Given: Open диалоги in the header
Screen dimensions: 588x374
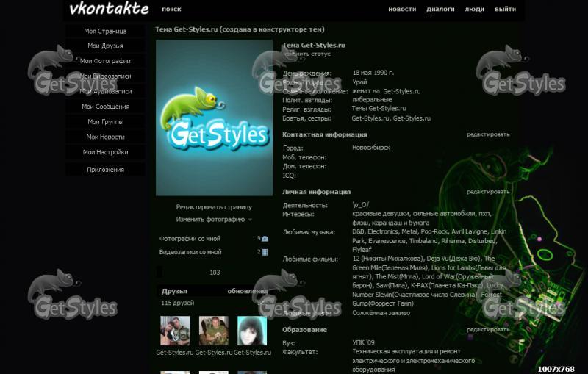Looking at the screenshot, I should (x=440, y=9).
